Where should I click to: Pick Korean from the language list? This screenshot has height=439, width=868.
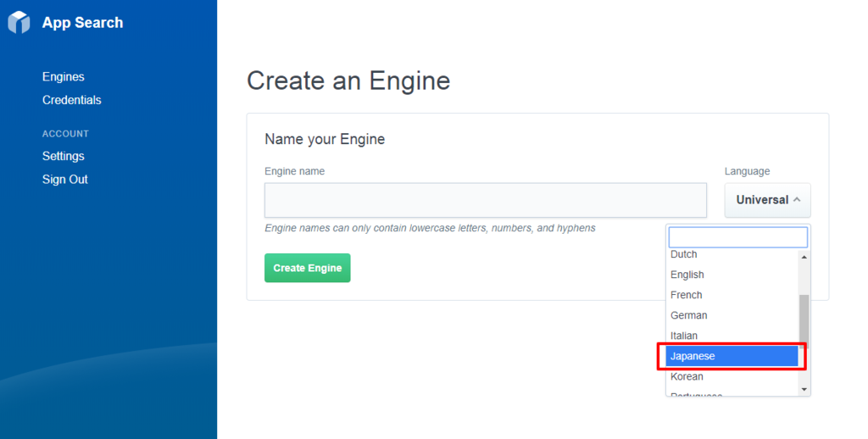click(x=732, y=376)
